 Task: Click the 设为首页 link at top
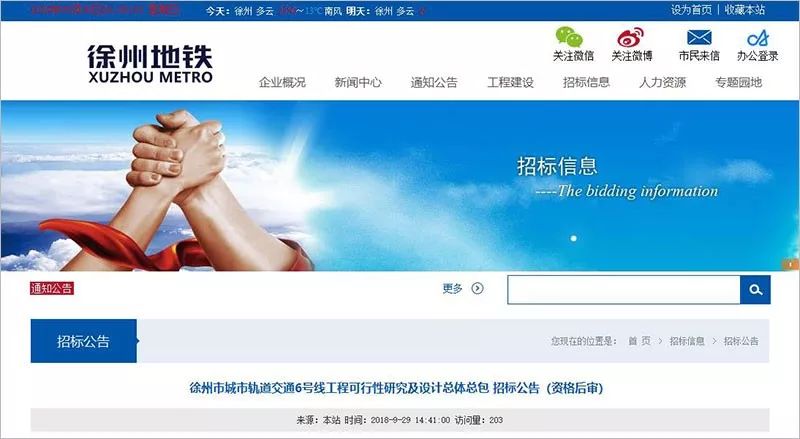tap(691, 10)
